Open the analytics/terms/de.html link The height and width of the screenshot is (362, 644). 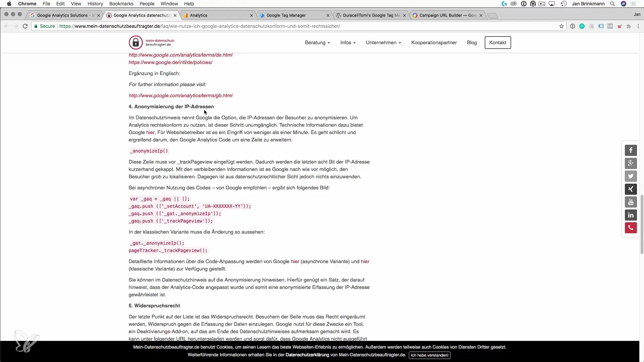point(180,55)
